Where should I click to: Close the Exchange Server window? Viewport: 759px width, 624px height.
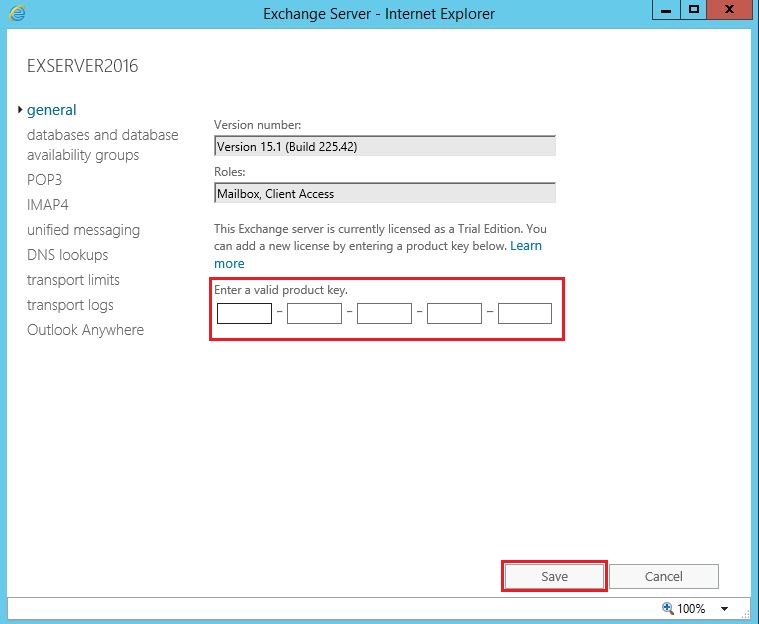729,10
